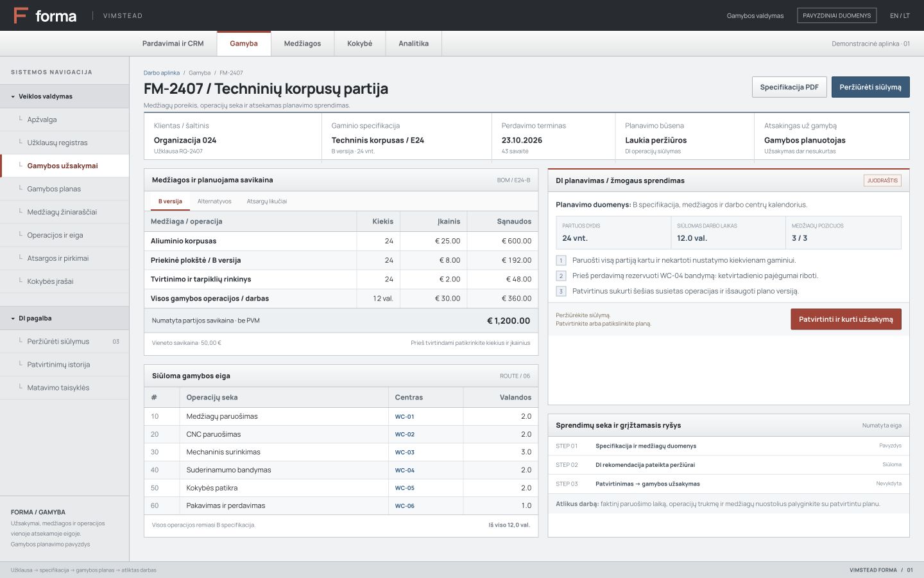Click the WC-06 work center link
Viewport: 924px width, 578px height.
(x=405, y=506)
